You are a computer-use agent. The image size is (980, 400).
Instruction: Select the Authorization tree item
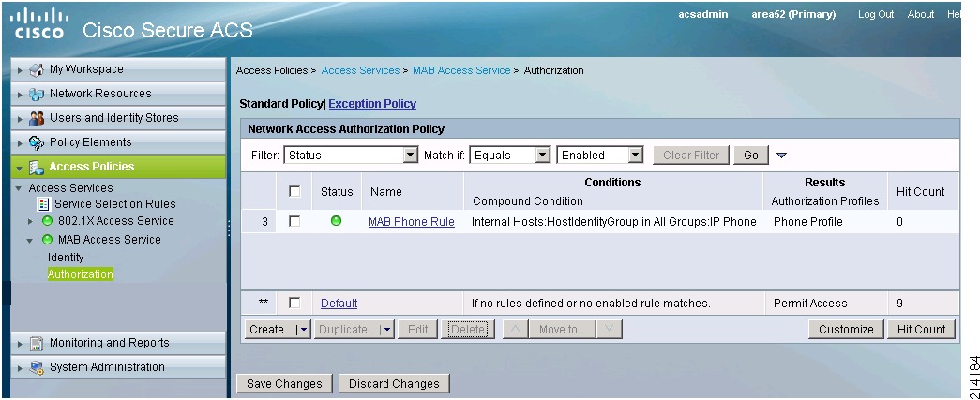pyautogui.click(x=81, y=274)
